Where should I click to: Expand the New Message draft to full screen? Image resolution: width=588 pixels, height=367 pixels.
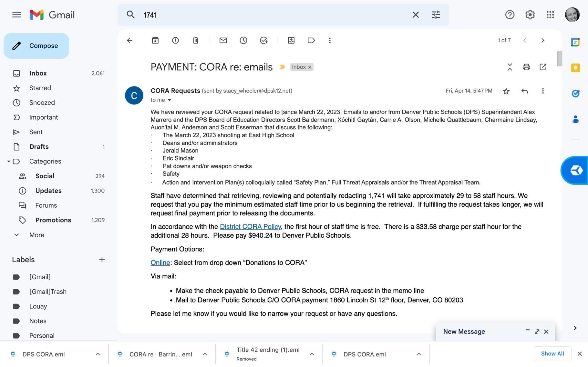pyautogui.click(x=537, y=332)
